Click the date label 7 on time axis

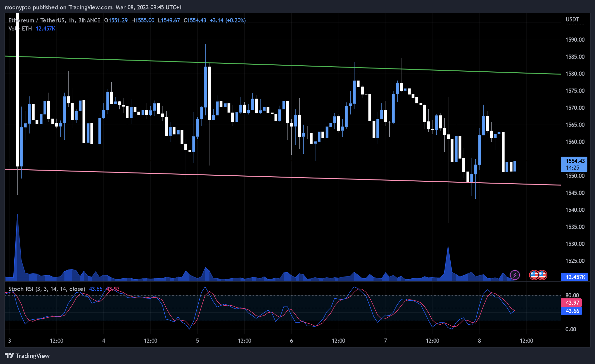pyautogui.click(x=385, y=341)
